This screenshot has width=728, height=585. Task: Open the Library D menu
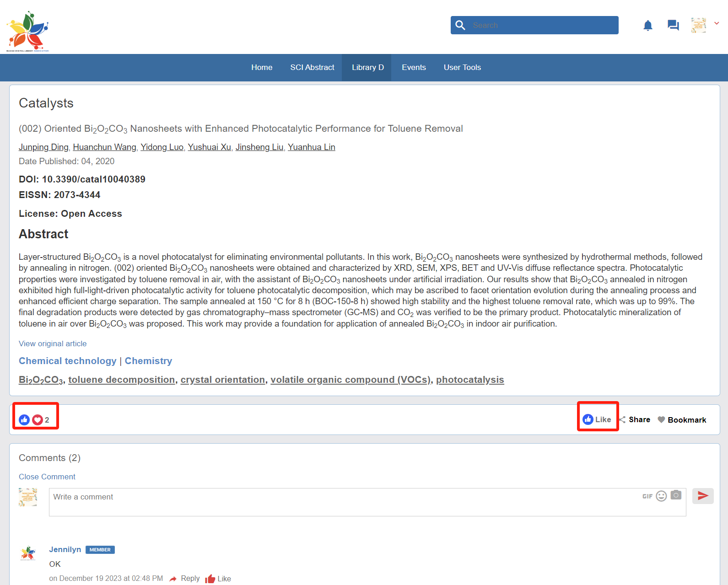pos(367,67)
